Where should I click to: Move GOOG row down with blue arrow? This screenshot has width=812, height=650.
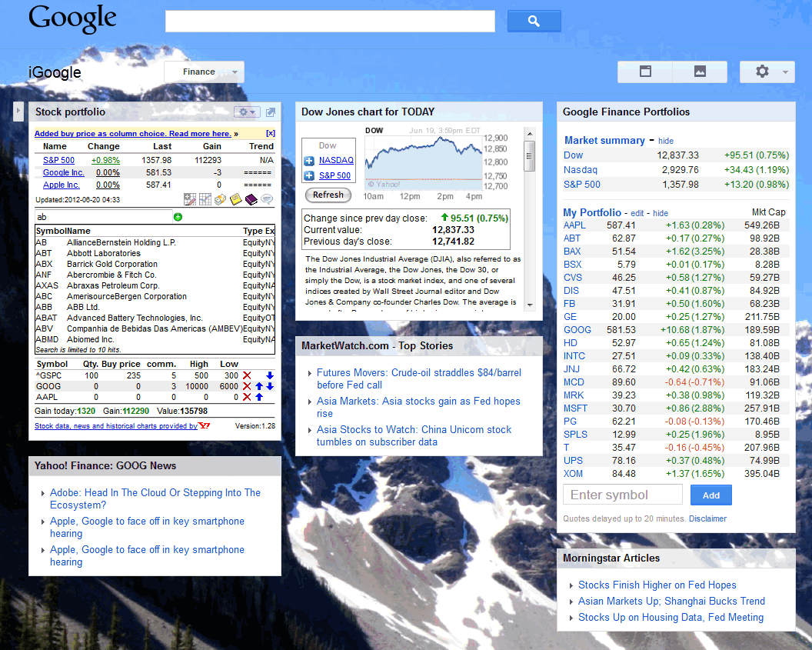[270, 386]
